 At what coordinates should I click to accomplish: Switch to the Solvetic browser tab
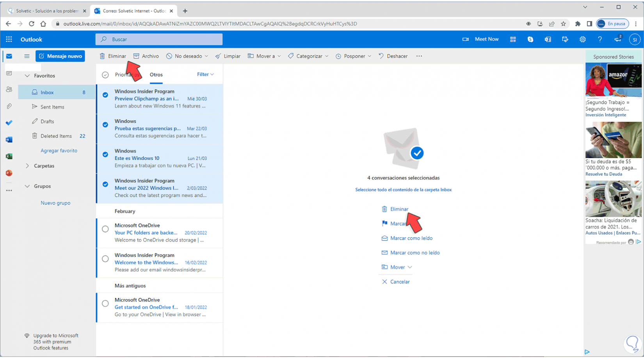point(47,11)
